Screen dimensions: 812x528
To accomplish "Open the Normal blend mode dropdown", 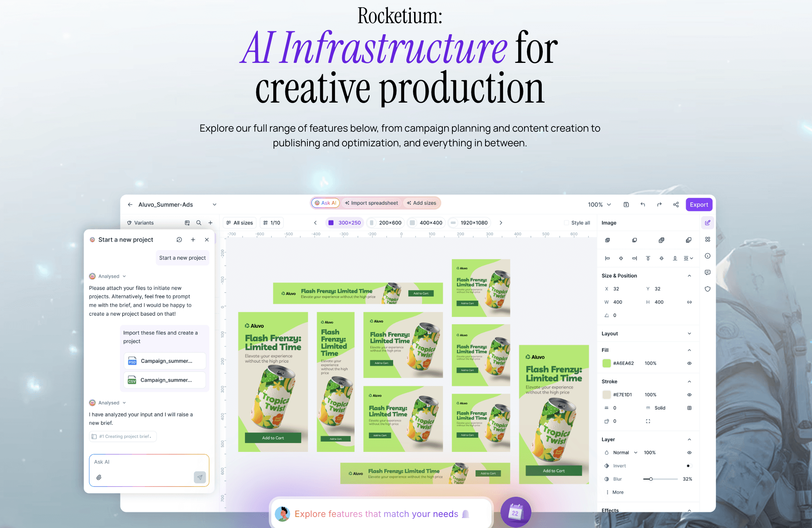I will pos(624,453).
